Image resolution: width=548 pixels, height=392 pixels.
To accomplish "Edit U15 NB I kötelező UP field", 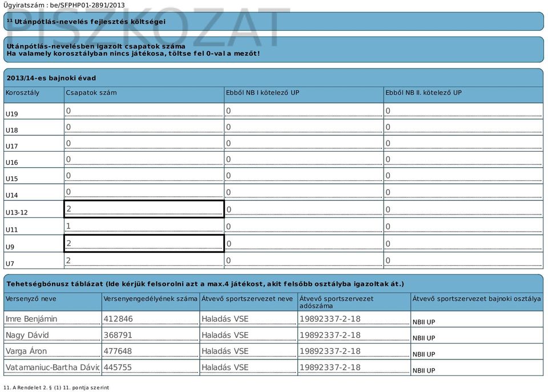I will 303,175.
